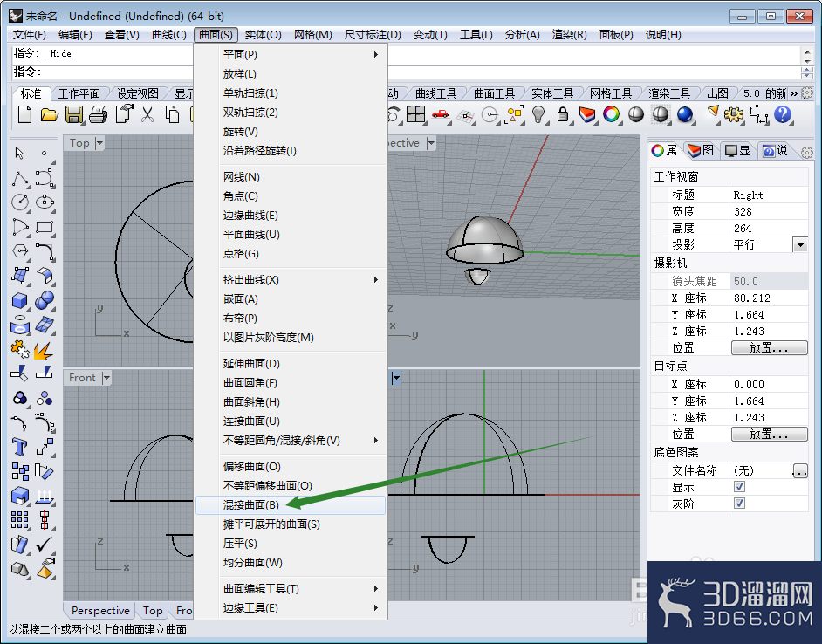Click the gray shaded sphere icon
This screenshot has width=822, height=644.
pyautogui.click(x=636, y=113)
